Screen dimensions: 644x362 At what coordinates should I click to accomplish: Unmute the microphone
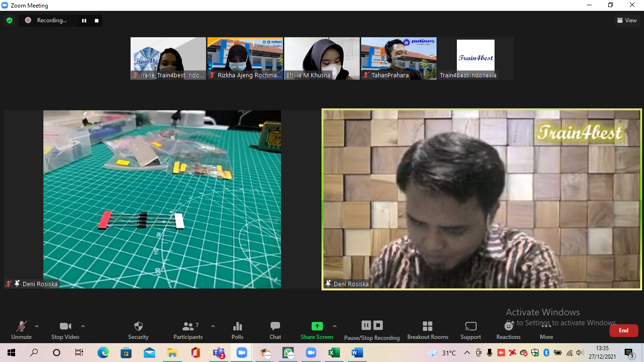pos(21,326)
